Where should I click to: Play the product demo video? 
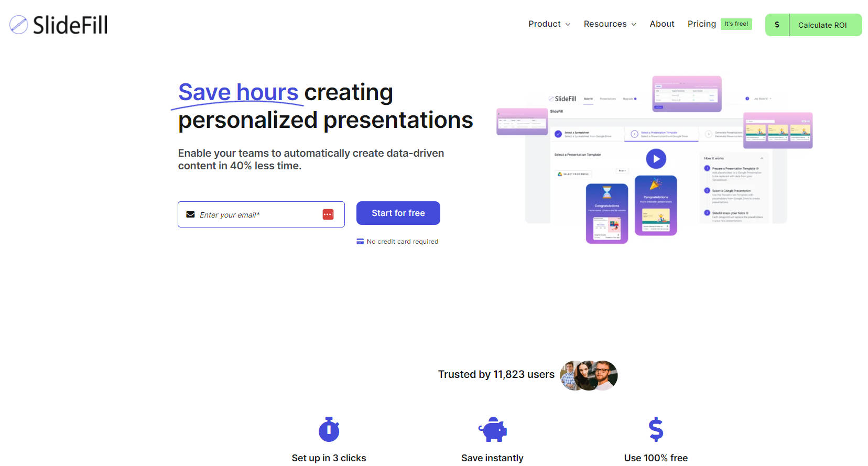656,159
